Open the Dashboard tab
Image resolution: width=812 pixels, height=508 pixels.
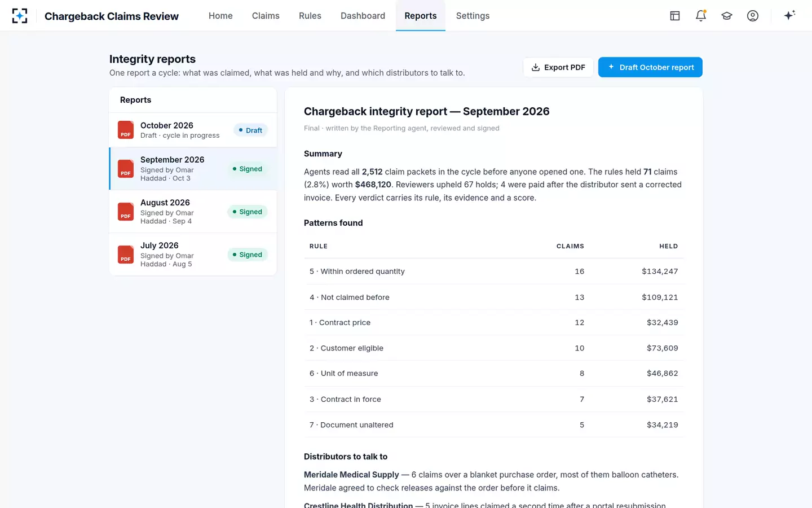pos(363,16)
